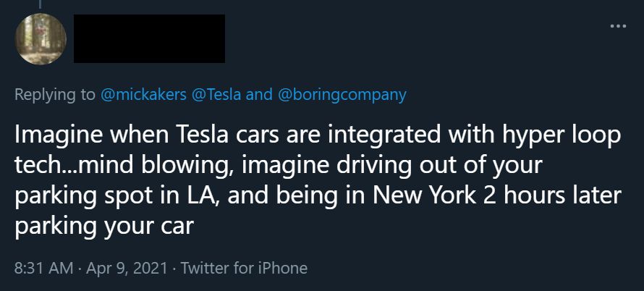Click the "and" between the reply mentions
Viewport: 644px width, 291px height.
(260, 95)
